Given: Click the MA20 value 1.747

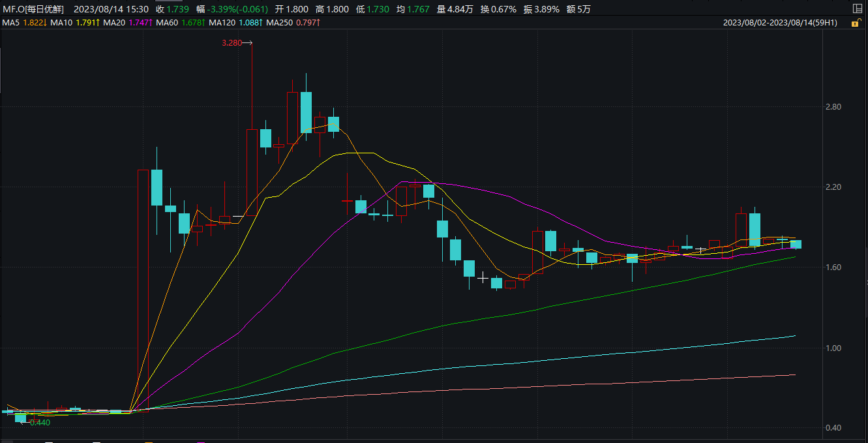Looking at the screenshot, I should [138, 23].
